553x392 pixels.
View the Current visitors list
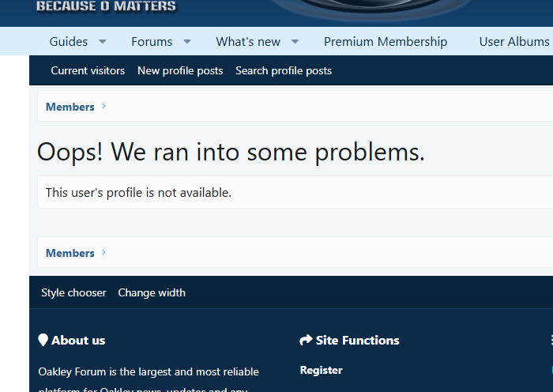(88, 71)
